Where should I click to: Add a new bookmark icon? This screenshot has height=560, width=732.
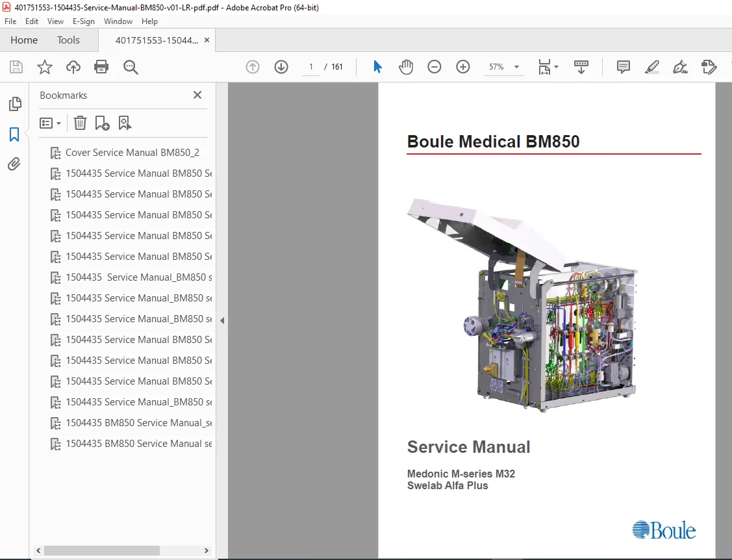point(102,123)
